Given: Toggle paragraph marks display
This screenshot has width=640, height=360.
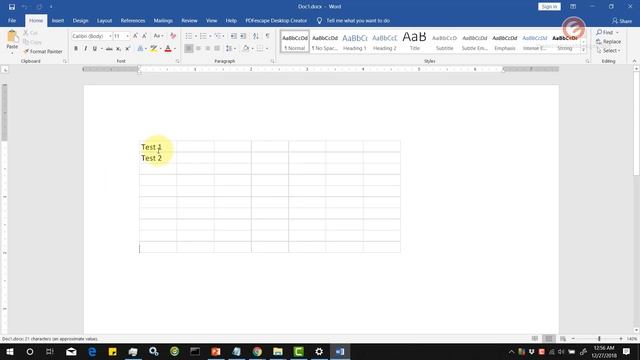Looking at the screenshot, I should coord(267,36).
